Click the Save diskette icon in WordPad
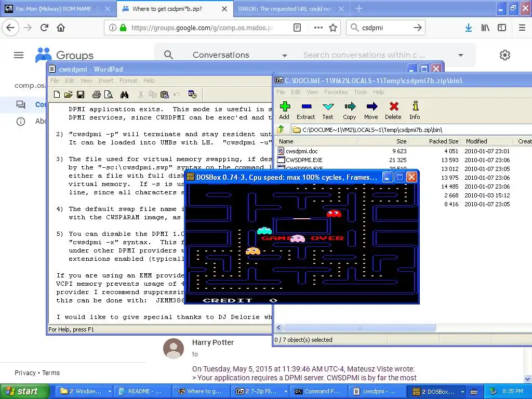This screenshot has height=399, width=532. tap(81, 95)
